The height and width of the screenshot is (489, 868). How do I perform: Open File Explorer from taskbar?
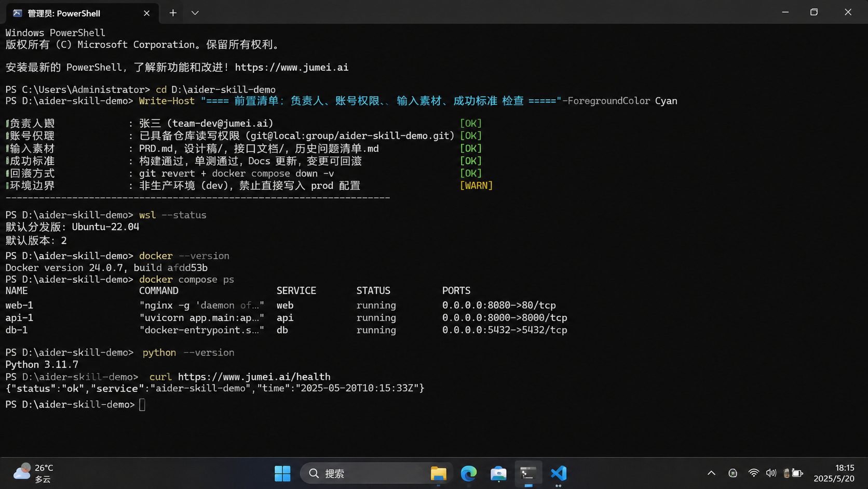pyautogui.click(x=438, y=473)
